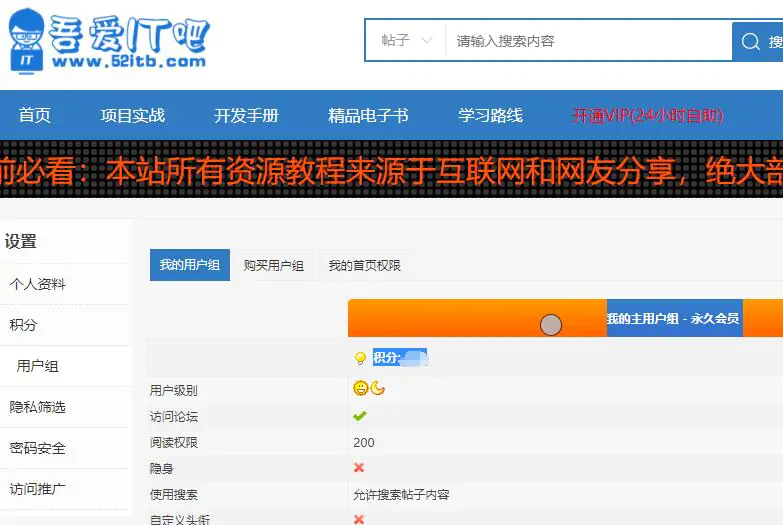Open 开发手册 navigation item
Viewport: 783px width, 525px height.
[x=246, y=115]
